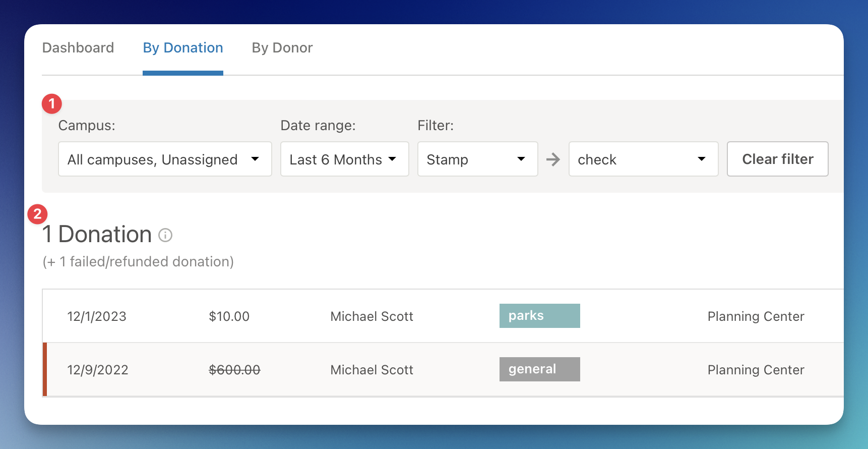The width and height of the screenshot is (868, 449).
Task: Open the Stamp filter type dropdown
Action: [477, 159]
